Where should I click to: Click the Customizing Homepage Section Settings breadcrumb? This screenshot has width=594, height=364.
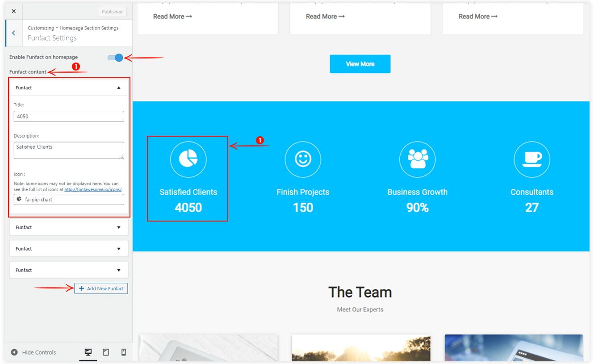point(73,28)
